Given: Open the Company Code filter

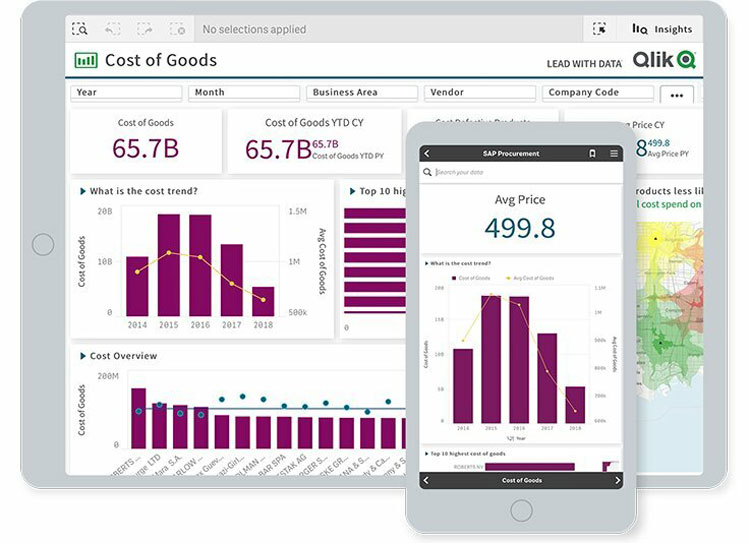Looking at the screenshot, I should pos(596,93).
